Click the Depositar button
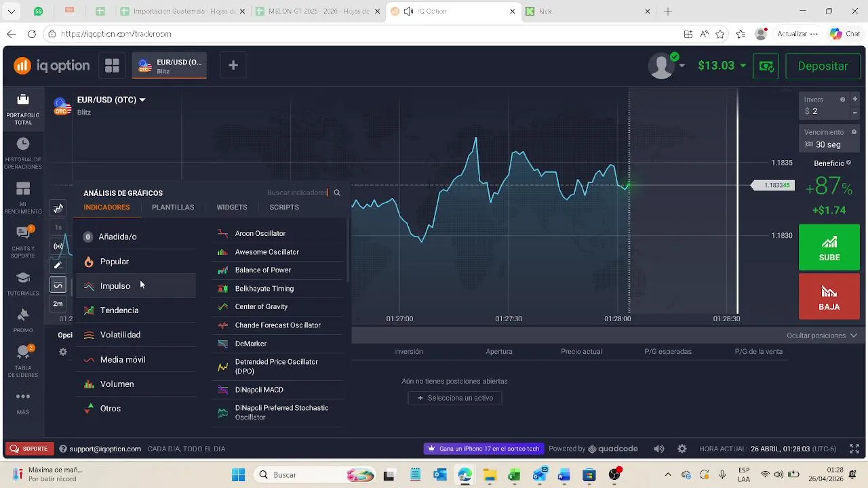868x488 pixels. 823,66
